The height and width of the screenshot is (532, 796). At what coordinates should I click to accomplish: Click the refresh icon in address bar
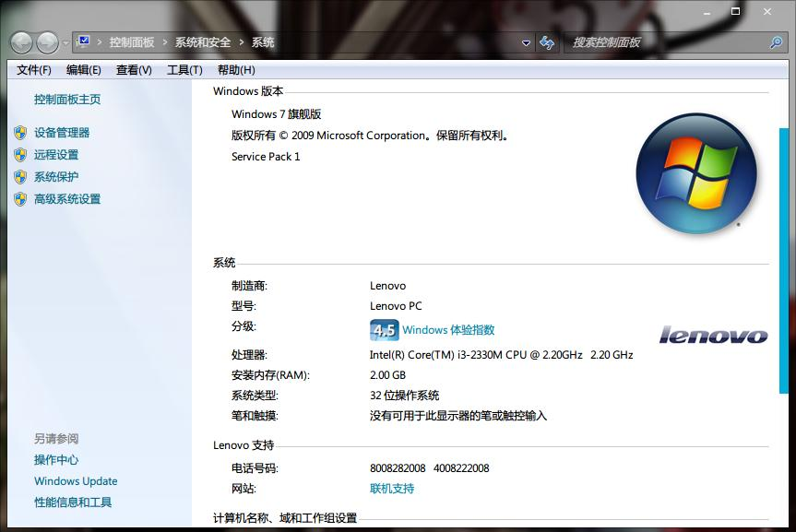tap(546, 42)
